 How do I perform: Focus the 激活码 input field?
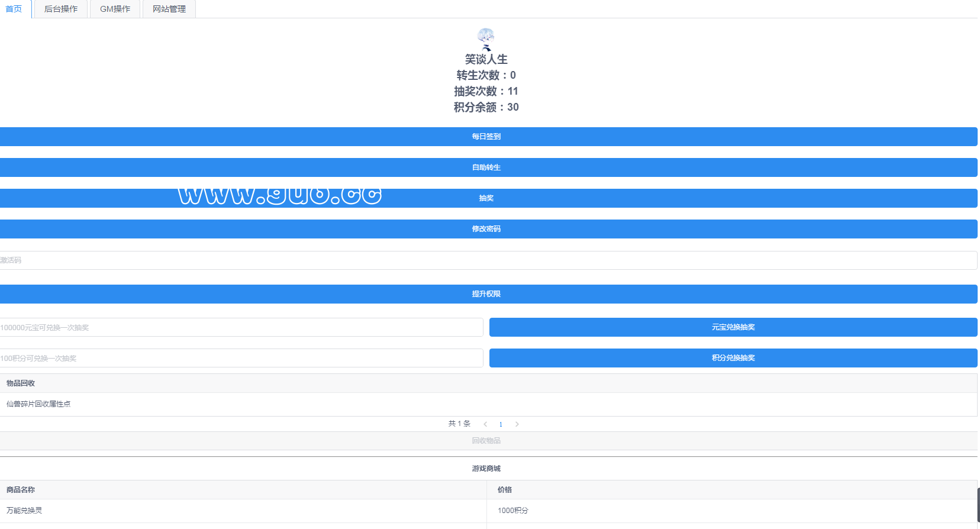tap(488, 260)
